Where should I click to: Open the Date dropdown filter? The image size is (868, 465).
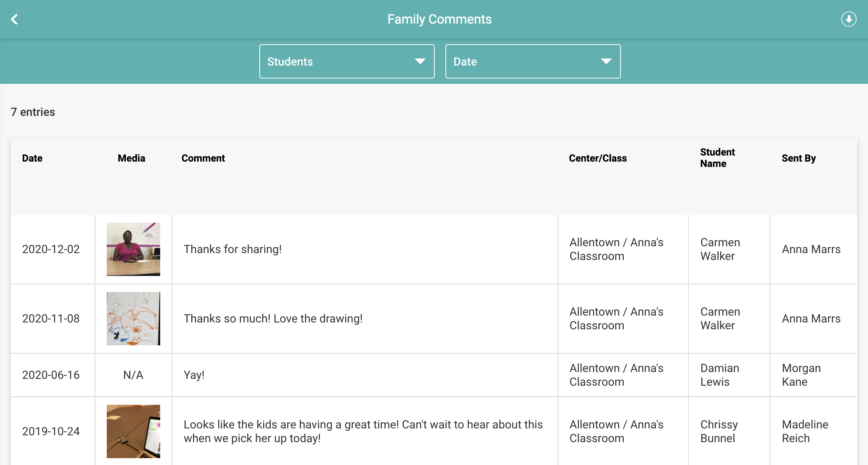[533, 61]
